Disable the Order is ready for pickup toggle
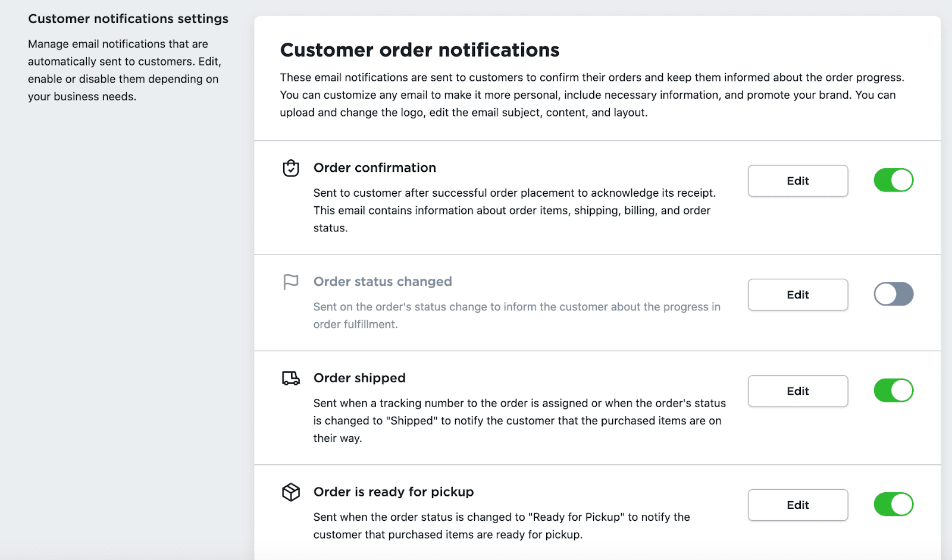The width and height of the screenshot is (952, 560). (x=893, y=505)
